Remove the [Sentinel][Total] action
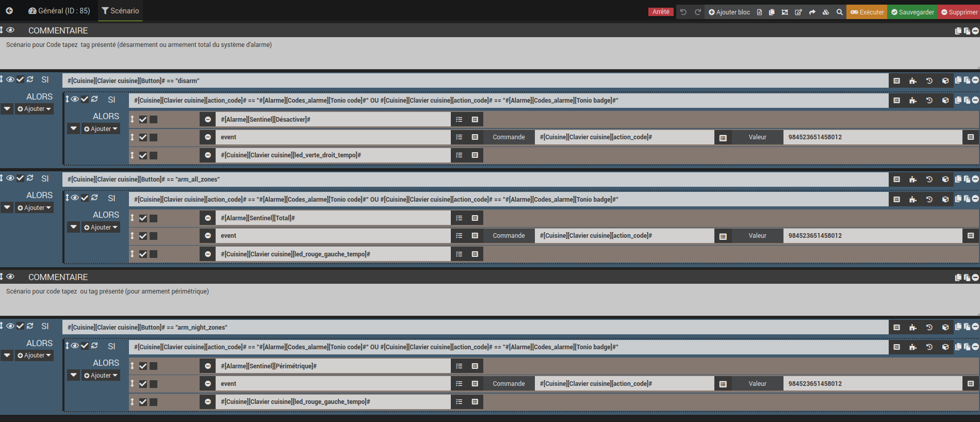The height and width of the screenshot is (422, 980). click(208, 218)
